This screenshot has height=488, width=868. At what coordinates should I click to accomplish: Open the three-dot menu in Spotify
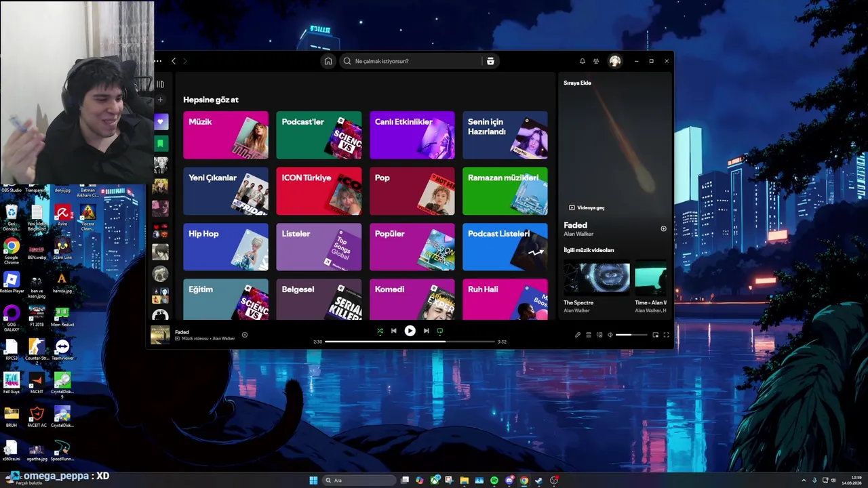158,61
